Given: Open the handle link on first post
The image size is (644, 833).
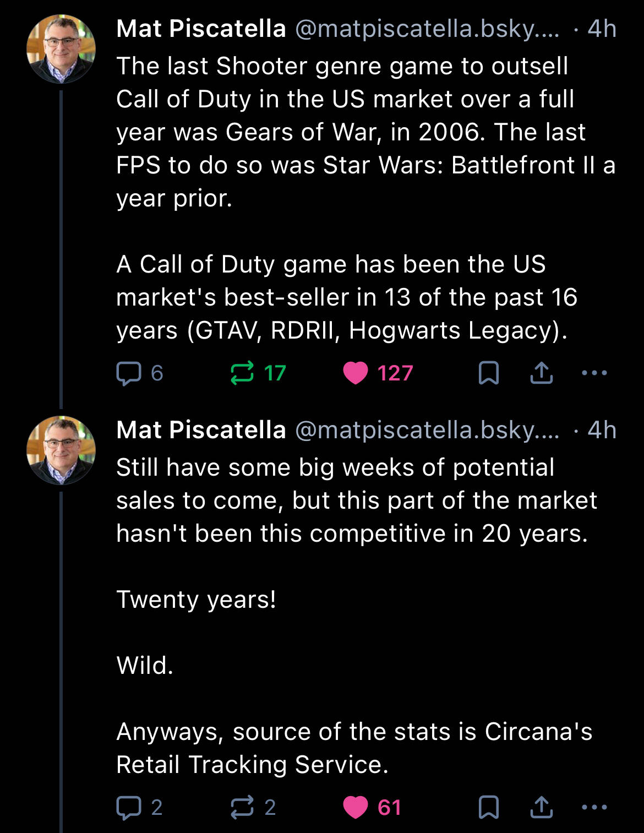Looking at the screenshot, I should point(427,29).
